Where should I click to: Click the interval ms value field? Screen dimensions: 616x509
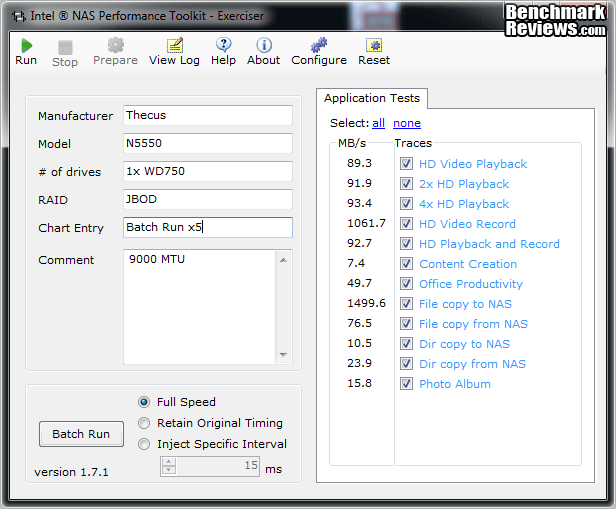click(x=217, y=466)
